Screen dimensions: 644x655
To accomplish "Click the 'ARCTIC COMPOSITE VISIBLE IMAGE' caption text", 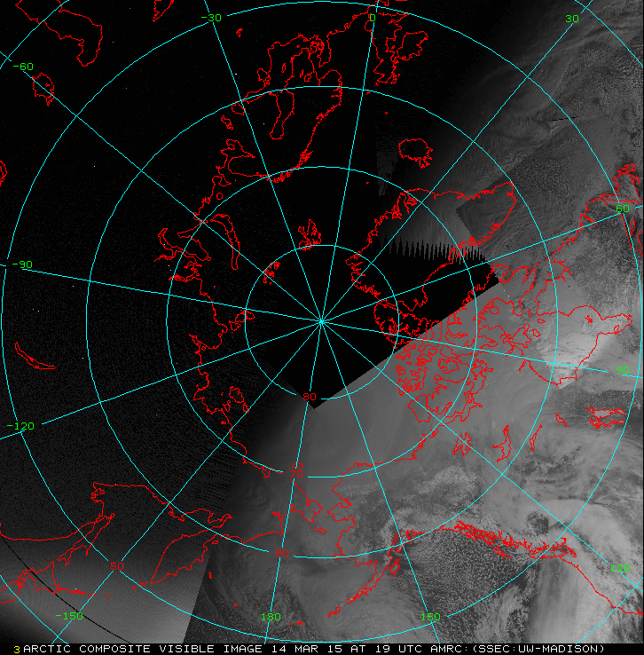I will (x=143, y=649).
